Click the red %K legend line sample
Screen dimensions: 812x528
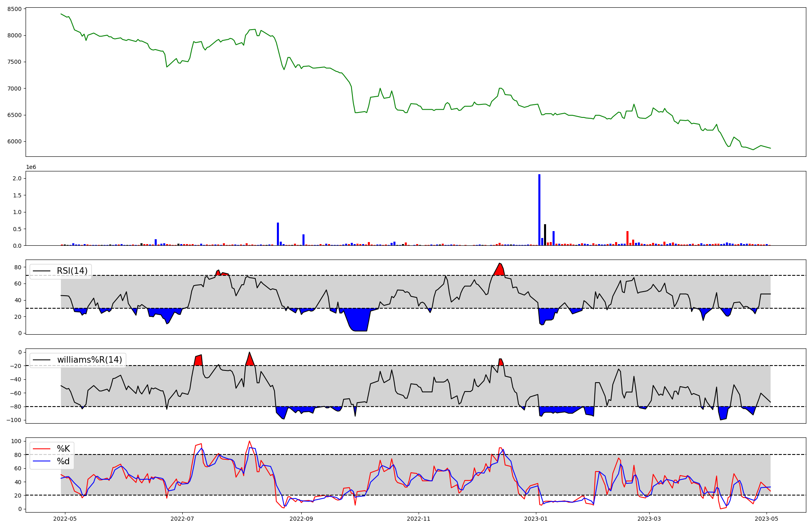click(x=41, y=449)
